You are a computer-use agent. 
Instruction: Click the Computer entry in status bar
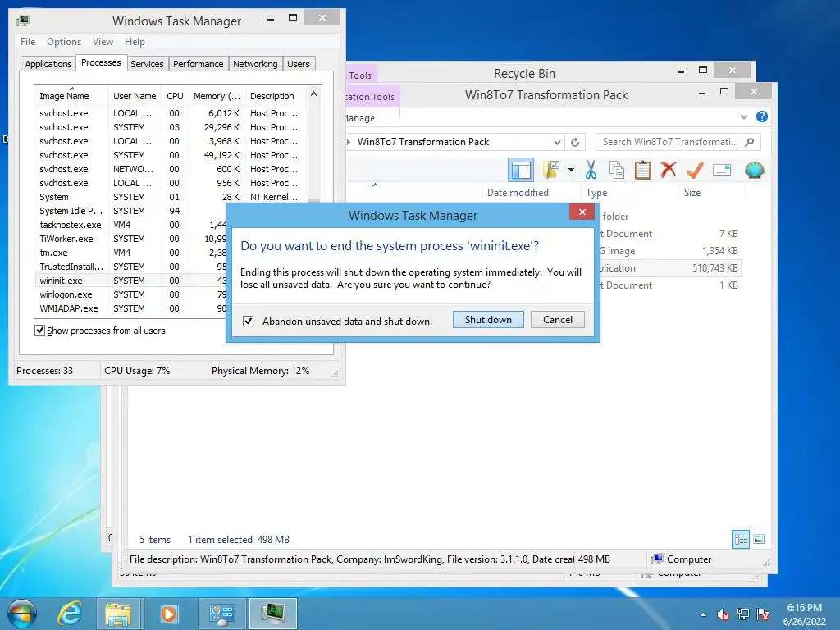coord(681,559)
